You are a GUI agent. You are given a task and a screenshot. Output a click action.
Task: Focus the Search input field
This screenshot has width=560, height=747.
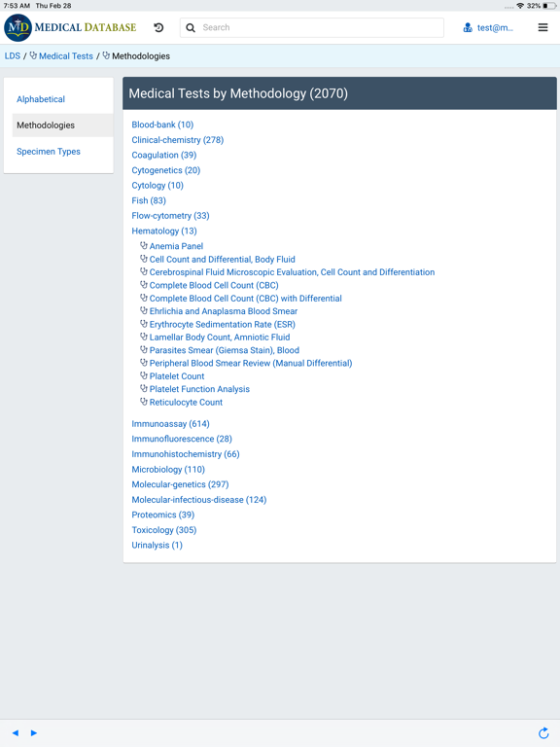[x=312, y=27]
